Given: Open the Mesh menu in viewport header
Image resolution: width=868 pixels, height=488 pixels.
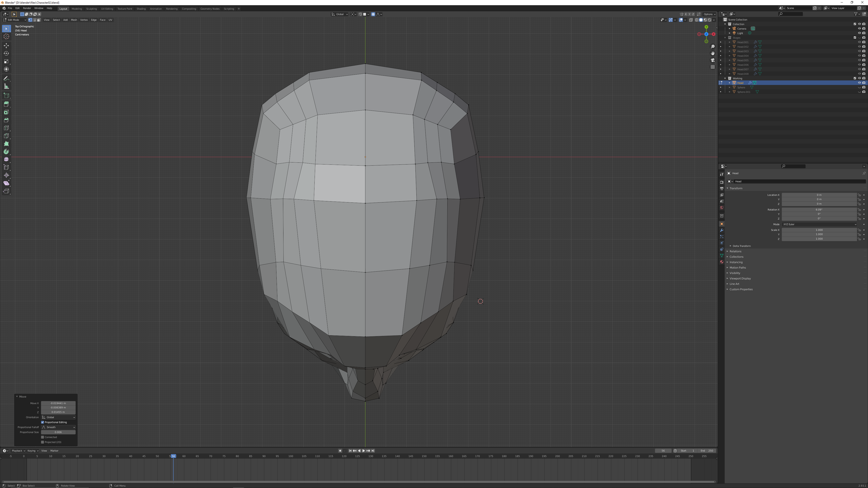Looking at the screenshot, I should (74, 20).
